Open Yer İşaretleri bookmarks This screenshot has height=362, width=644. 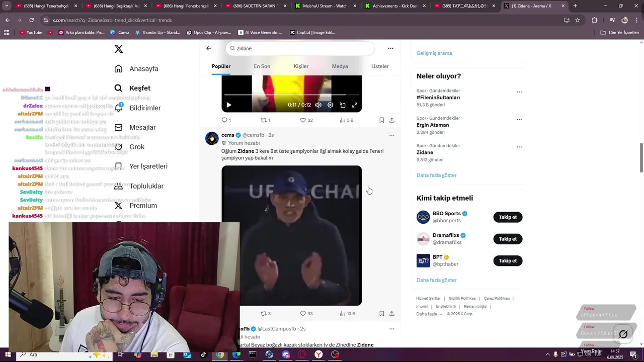tap(141, 166)
